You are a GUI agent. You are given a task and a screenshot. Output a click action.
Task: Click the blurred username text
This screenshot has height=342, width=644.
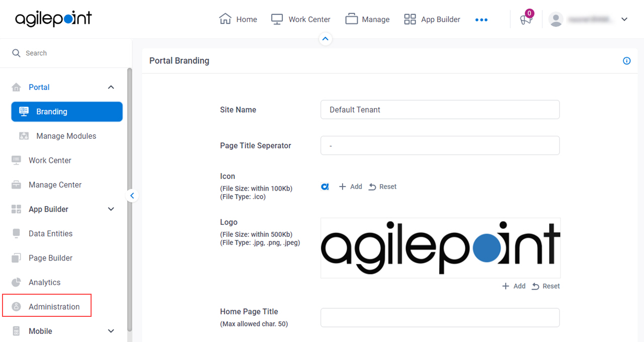[x=591, y=20]
